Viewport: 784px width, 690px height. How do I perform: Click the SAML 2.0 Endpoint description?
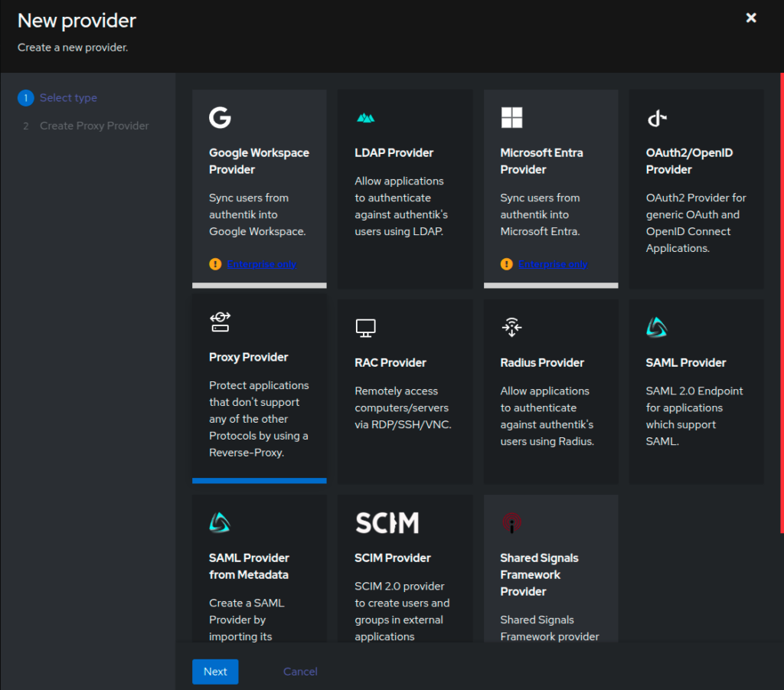click(694, 416)
